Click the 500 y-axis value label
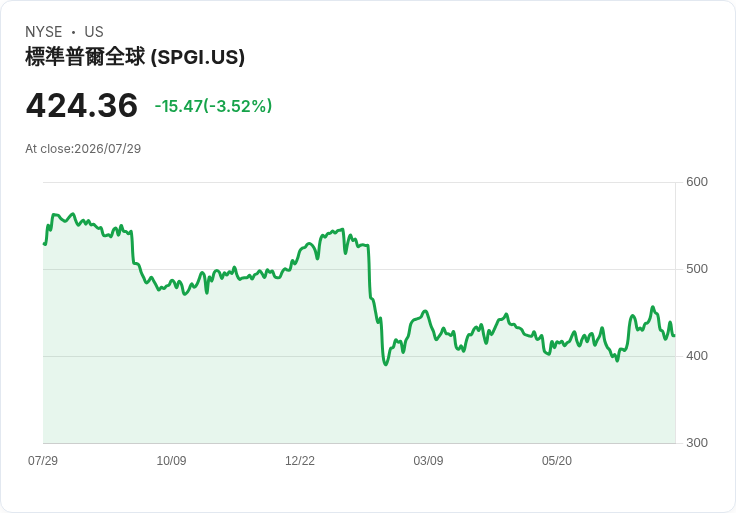The height and width of the screenshot is (513, 736). click(697, 269)
